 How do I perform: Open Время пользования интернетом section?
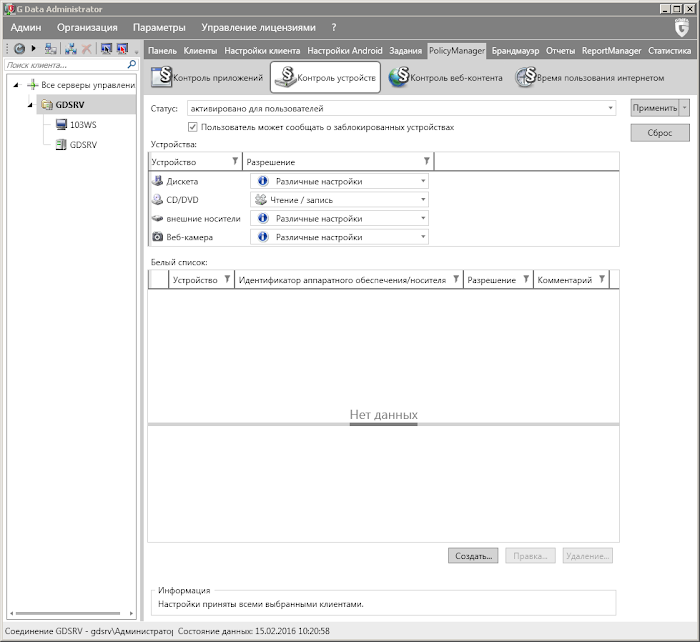(589, 77)
